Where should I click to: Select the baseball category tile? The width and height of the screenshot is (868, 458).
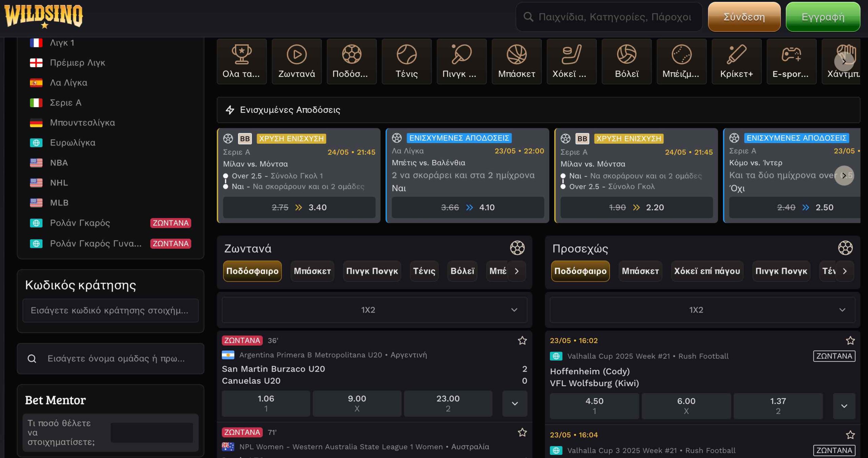[x=682, y=61]
